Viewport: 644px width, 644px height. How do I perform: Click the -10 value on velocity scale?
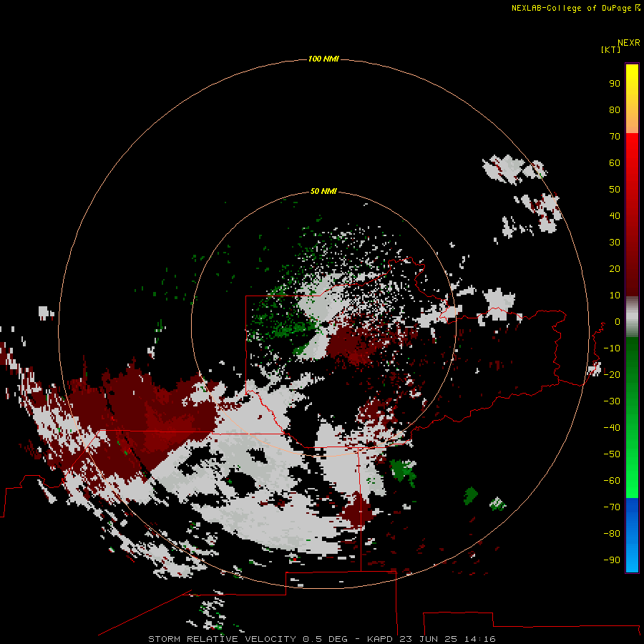pos(612,348)
